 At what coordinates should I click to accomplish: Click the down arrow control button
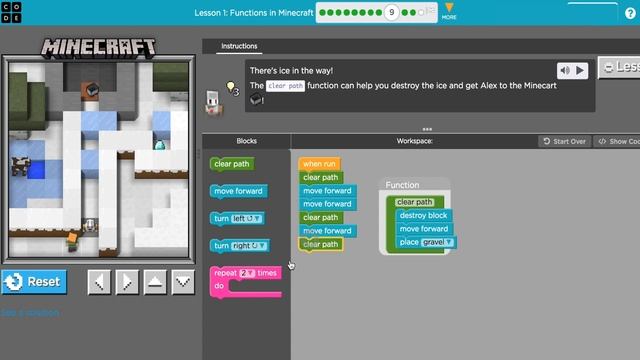tap(183, 282)
